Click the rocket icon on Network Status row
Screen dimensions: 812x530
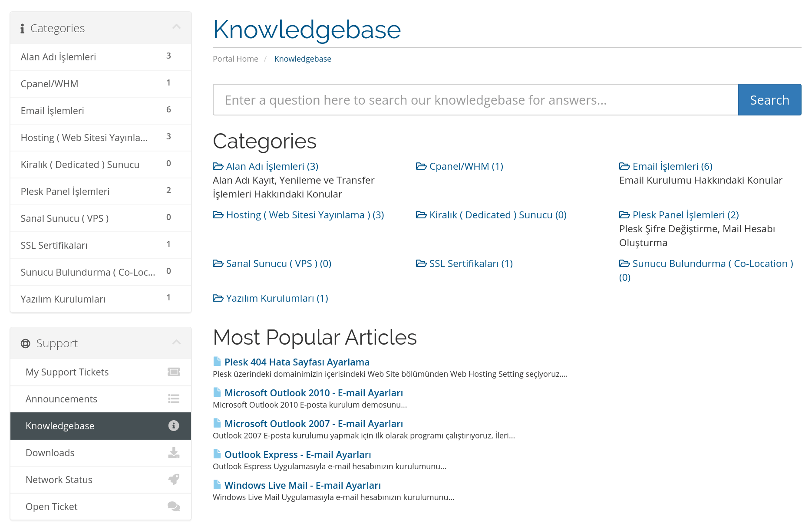pyautogui.click(x=174, y=480)
